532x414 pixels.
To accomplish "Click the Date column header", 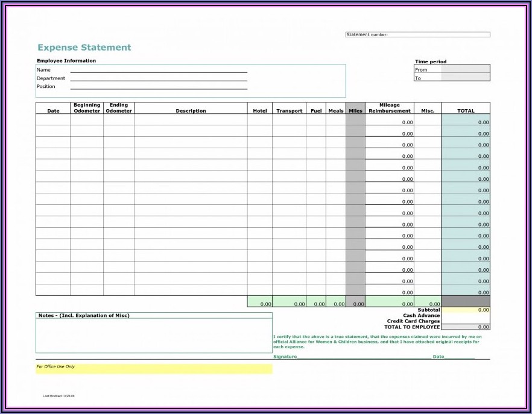I will coord(53,111).
